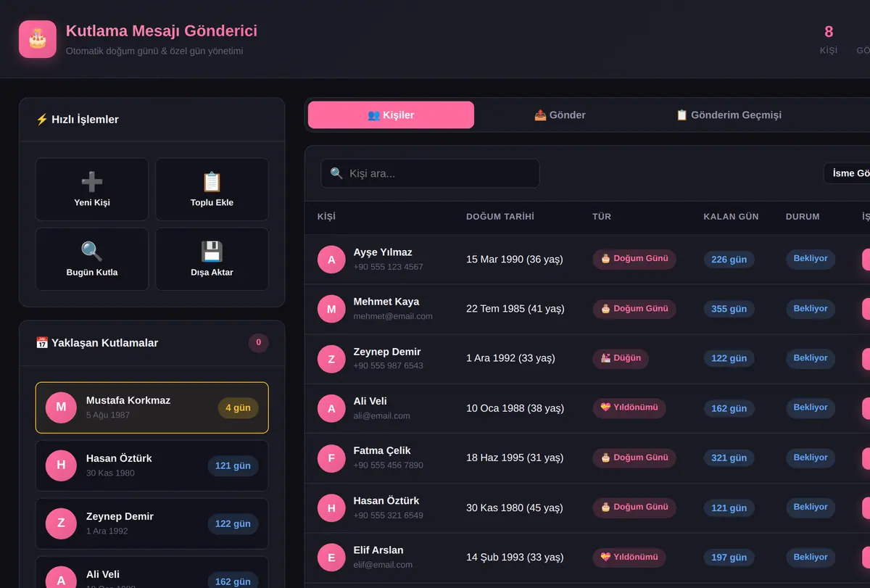Image resolution: width=870 pixels, height=588 pixels.
Task: Open the Yeni Kişi quick action
Action: (92, 189)
